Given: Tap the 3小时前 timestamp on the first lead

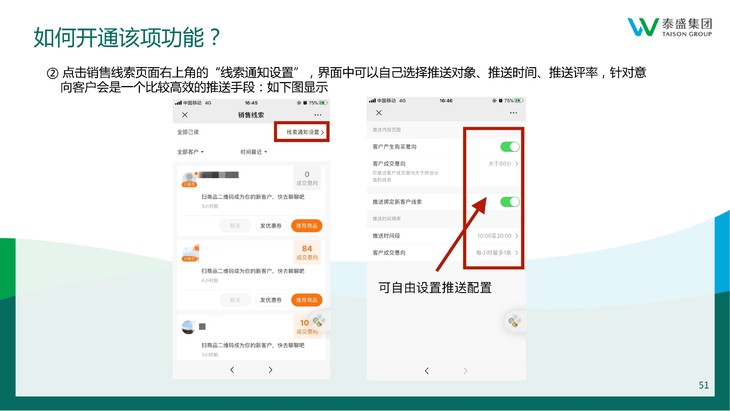Looking at the screenshot, I should [x=210, y=206].
